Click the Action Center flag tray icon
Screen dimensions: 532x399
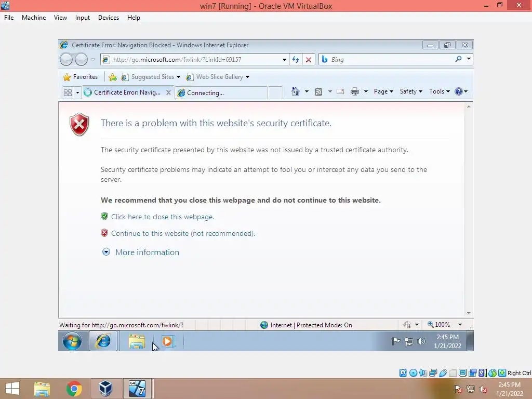[x=396, y=341]
